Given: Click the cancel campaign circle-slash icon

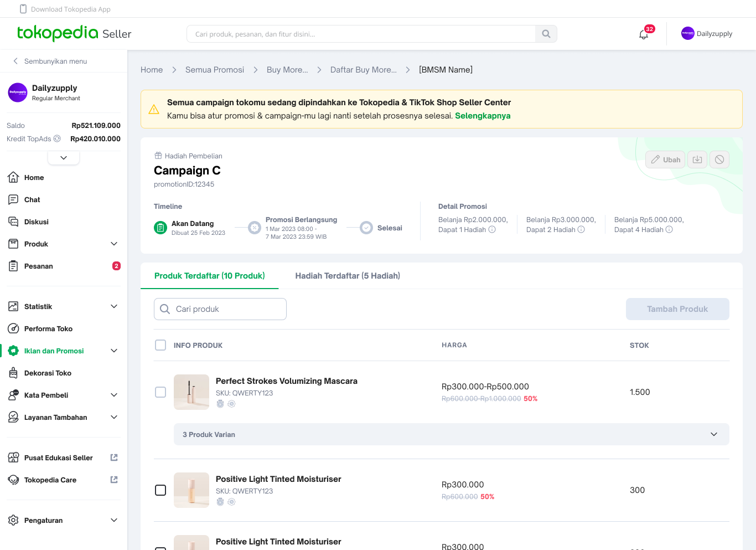Looking at the screenshot, I should [719, 160].
